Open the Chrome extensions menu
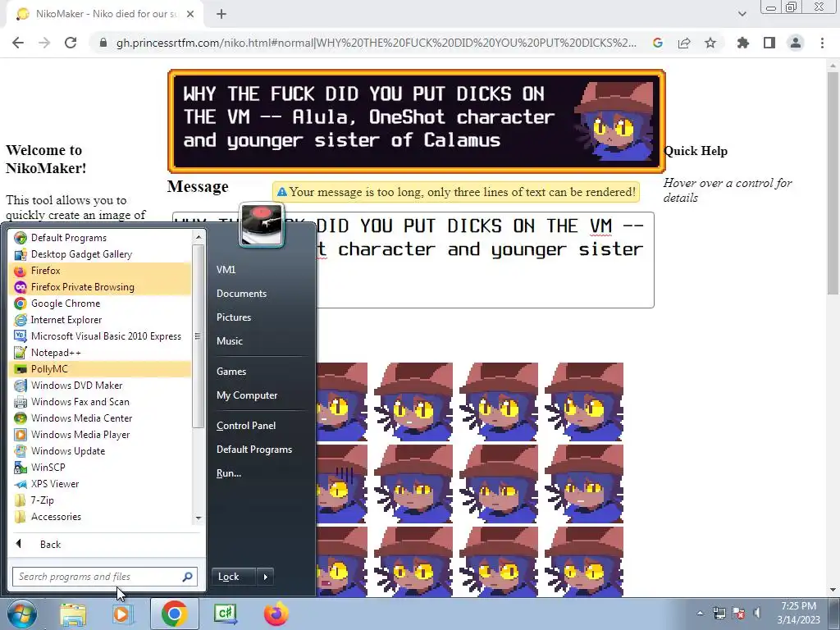The height and width of the screenshot is (630, 840). [742, 43]
